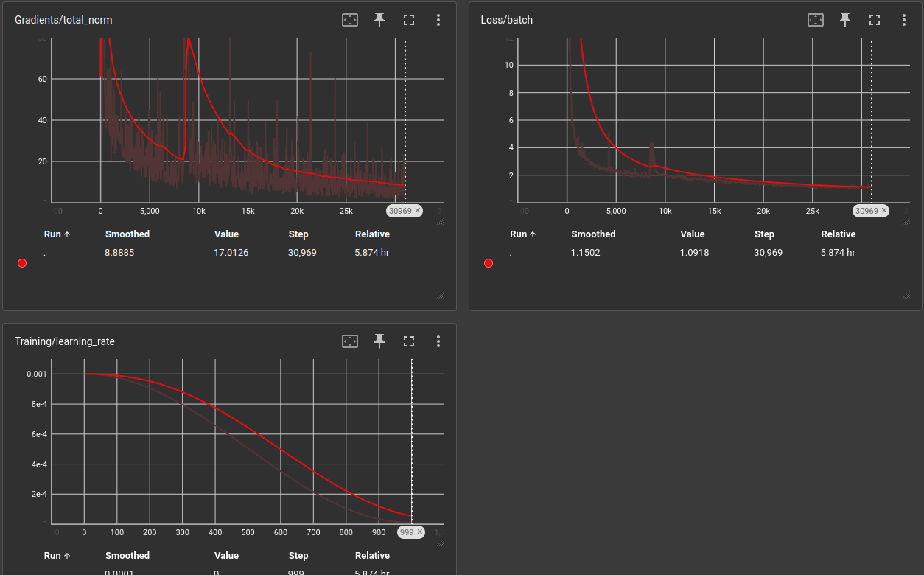Open the Gradients/total_norm overflow menu
The width and height of the screenshot is (924, 575).
(438, 20)
